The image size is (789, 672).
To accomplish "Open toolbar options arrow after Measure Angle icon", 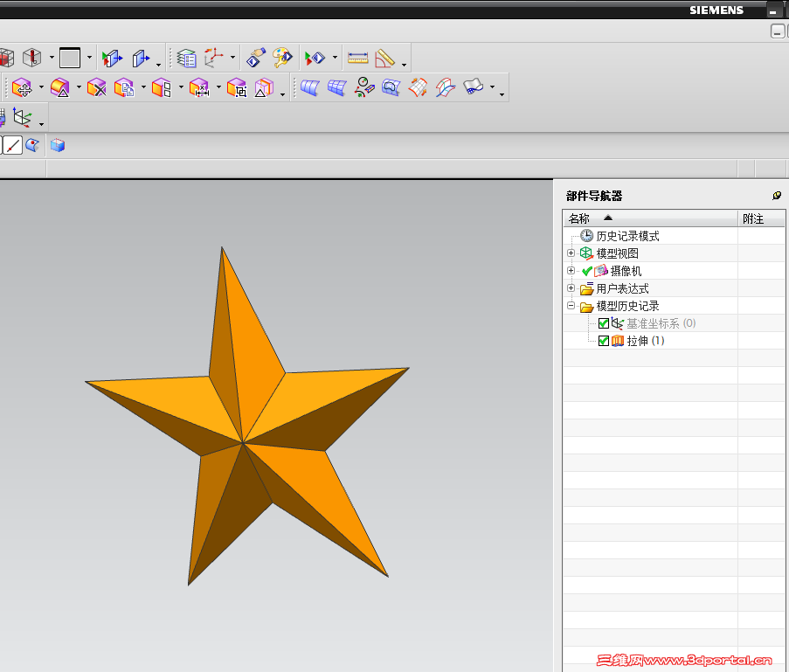I will pos(404,65).
